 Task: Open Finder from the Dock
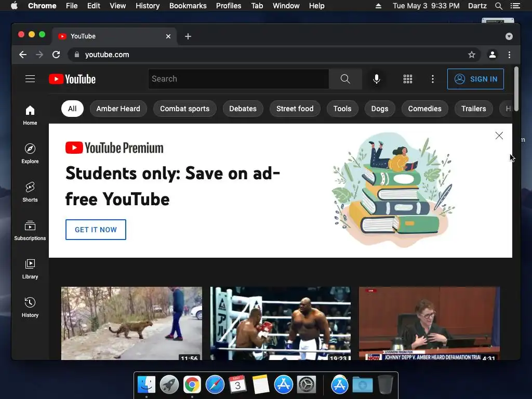(x=147, y=384)
